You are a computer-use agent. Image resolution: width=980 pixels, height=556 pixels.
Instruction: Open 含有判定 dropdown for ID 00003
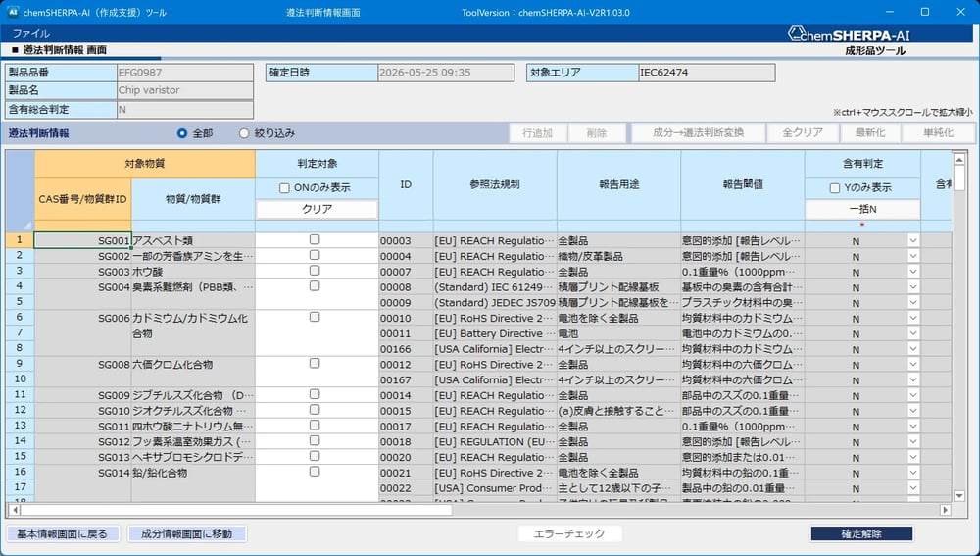913,240
